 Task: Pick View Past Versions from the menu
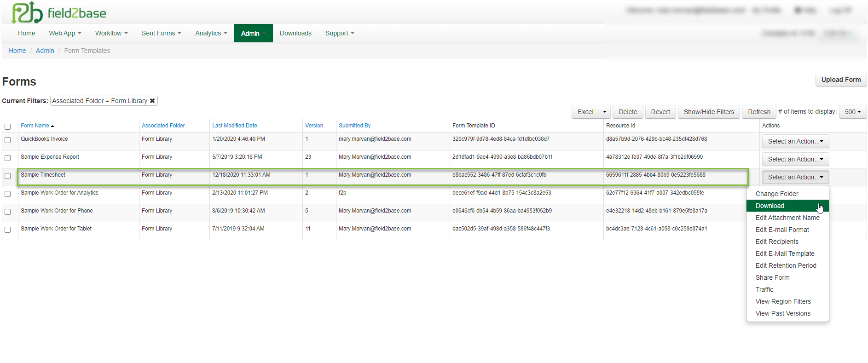coord(783,313)
